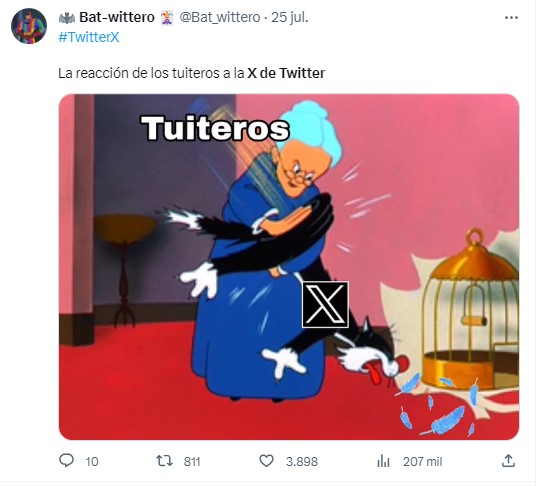Click the tweet text about X de Twitter
The image size is (543, 486).
tap(192, 73)
